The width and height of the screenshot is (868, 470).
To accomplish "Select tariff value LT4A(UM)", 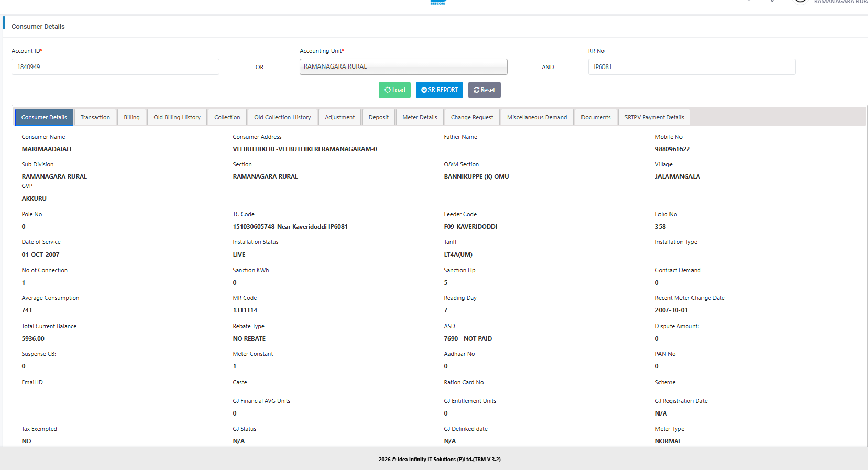I will point(458,255).
